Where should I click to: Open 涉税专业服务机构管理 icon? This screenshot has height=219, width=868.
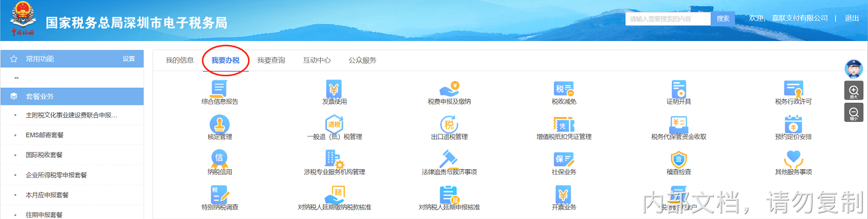334,158
